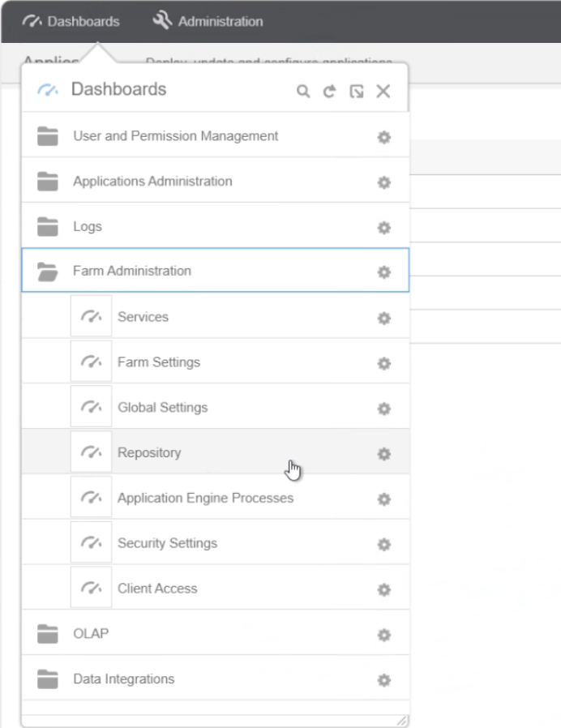Open the Dashboards menu in top bar
Image resolution: width=561 pixels, height=728 pixels.
71,21
